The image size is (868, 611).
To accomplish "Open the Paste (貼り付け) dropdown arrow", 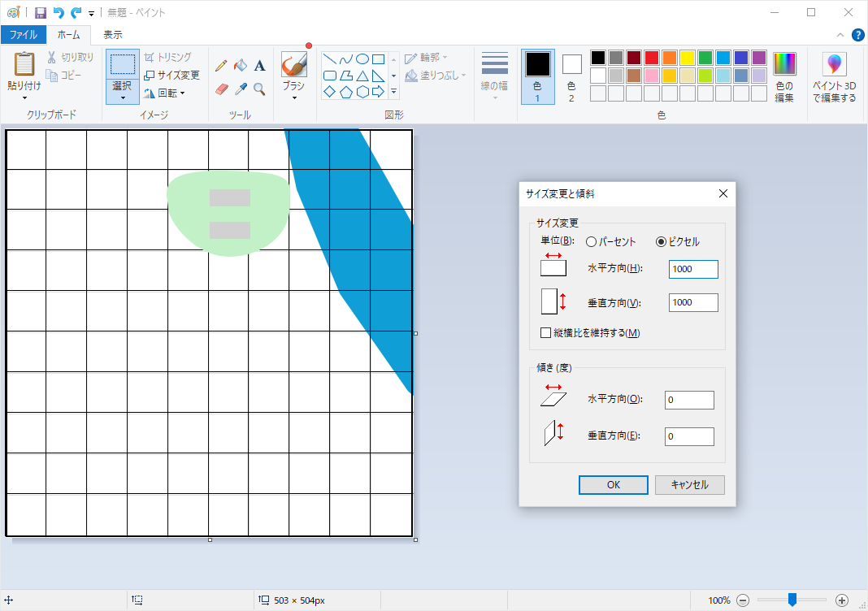I will (24, 98).
